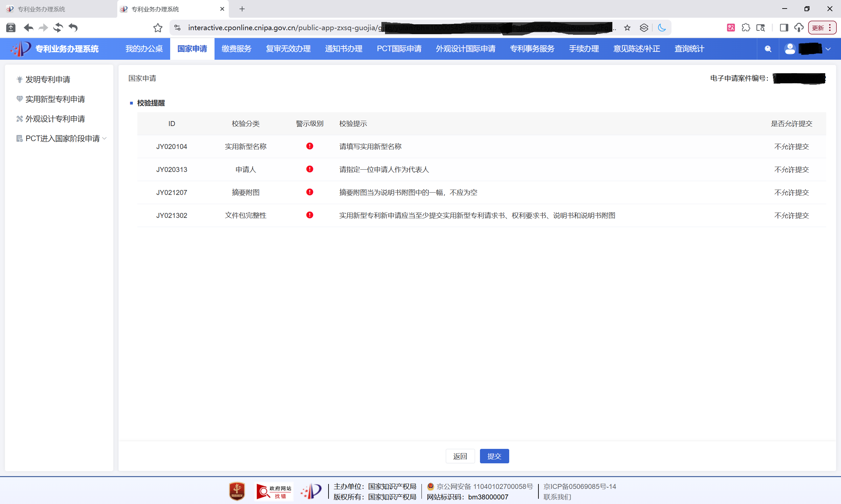The height and width of the screenshot is (504, 841).
Task: Bookmark page with star icon in address bar
Action: pyautogui.click(x=627, y=28)
